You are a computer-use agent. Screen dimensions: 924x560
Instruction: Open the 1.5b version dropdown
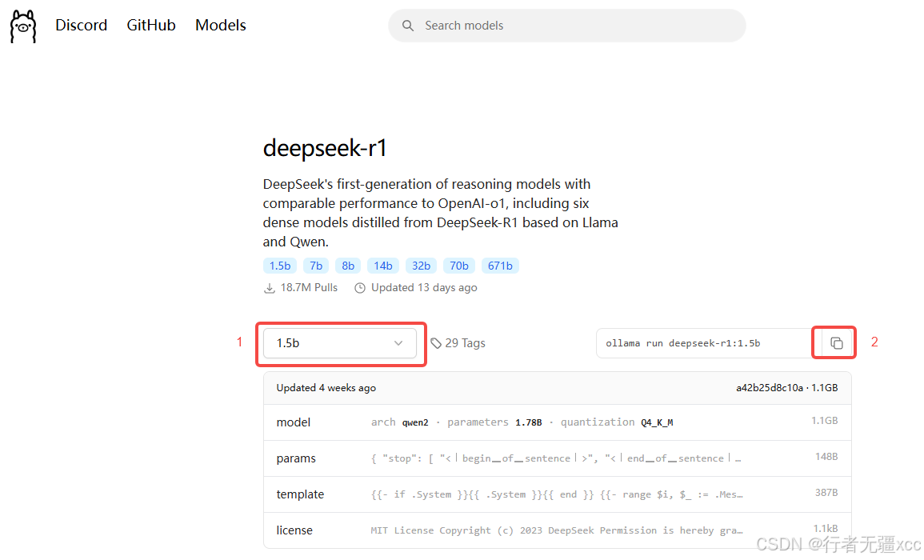[340, 343]
